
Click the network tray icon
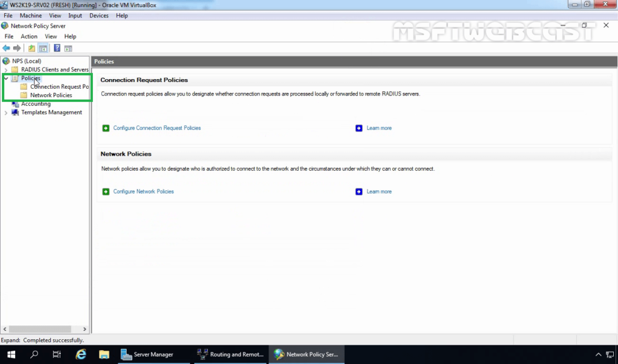coord(610,354)
